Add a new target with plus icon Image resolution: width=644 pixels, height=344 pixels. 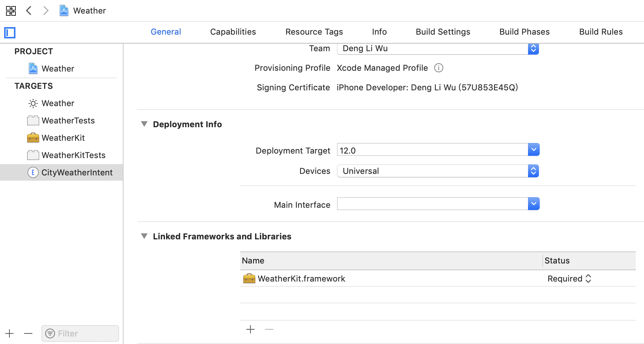9,333
